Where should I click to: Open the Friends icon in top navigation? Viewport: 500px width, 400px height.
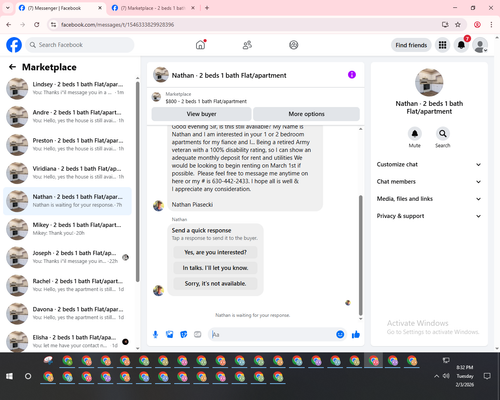[247, 45]
